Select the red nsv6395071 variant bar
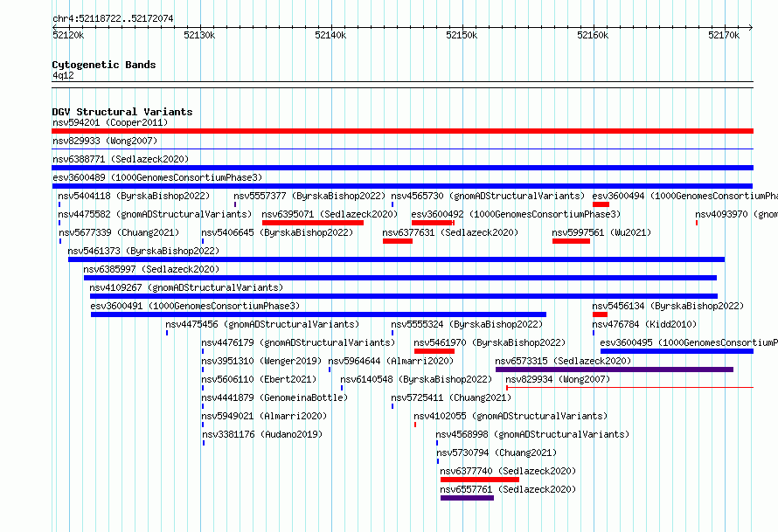The image size is (778, 532). click(313, 223)
